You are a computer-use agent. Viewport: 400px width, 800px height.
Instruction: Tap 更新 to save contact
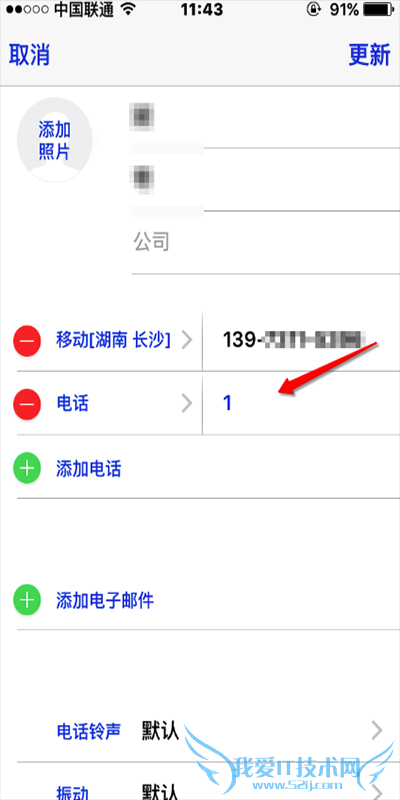(x=370, y=55)
